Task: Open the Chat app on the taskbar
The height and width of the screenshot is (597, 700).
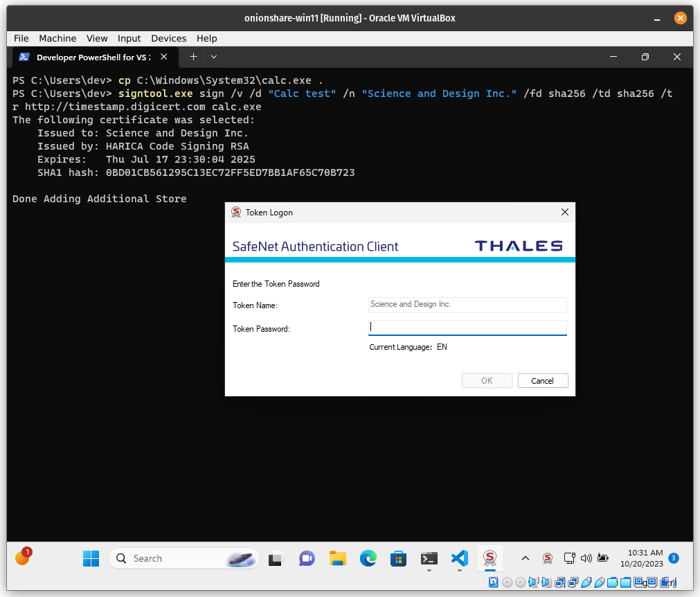Action: coord(307,559)
